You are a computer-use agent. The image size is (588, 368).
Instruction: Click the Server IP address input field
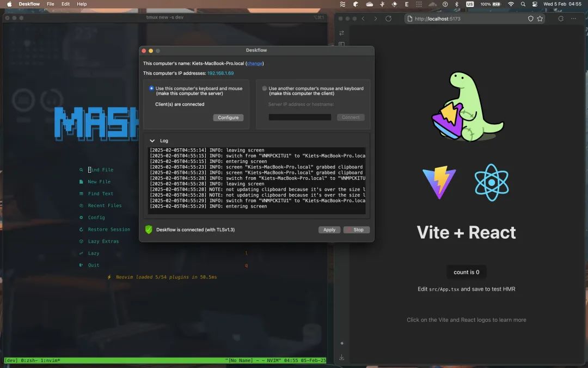(300, 117)
